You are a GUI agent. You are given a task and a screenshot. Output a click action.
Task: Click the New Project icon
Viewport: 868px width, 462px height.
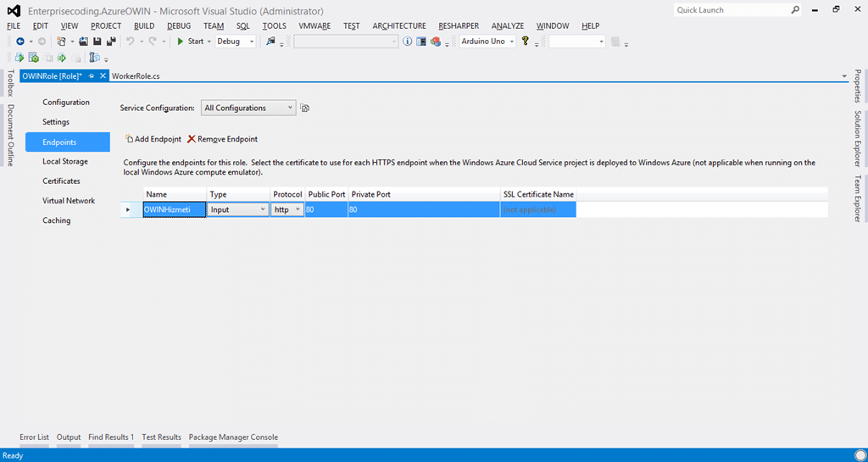tap(61, 42)
